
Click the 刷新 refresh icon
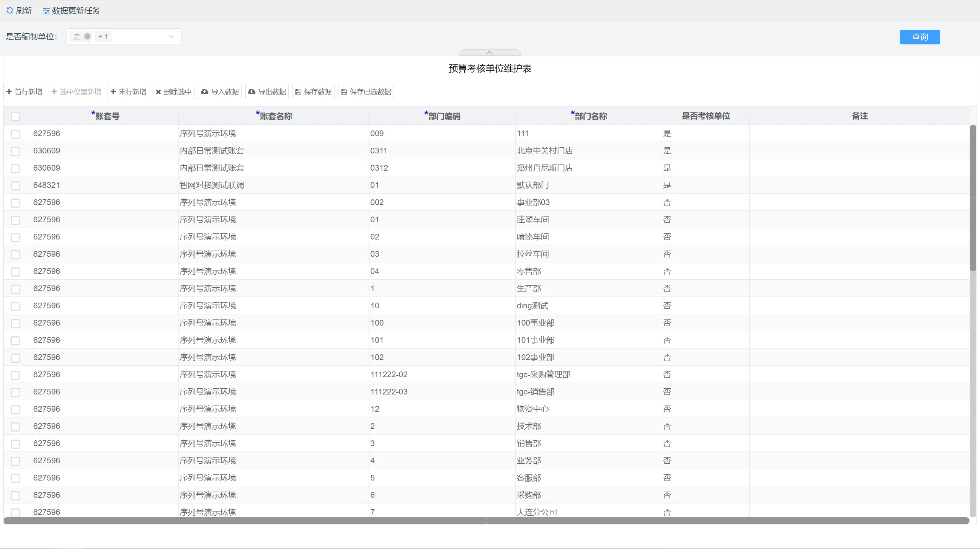(x=10, y=11)
